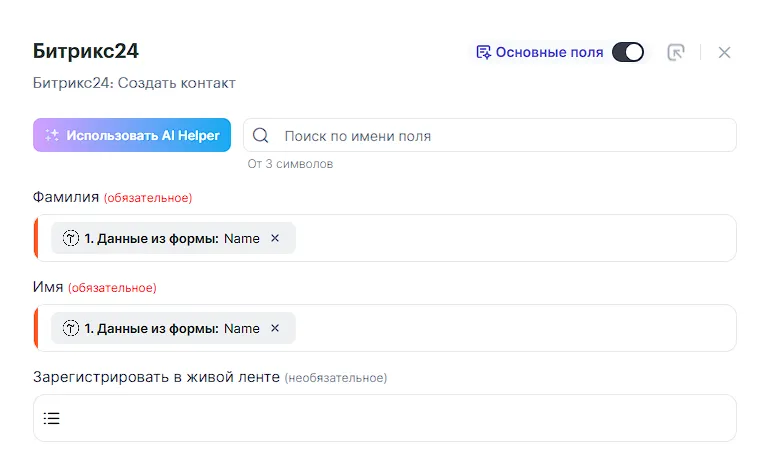Click the form icon beside "Основные поля"

(x=484, y=52)
